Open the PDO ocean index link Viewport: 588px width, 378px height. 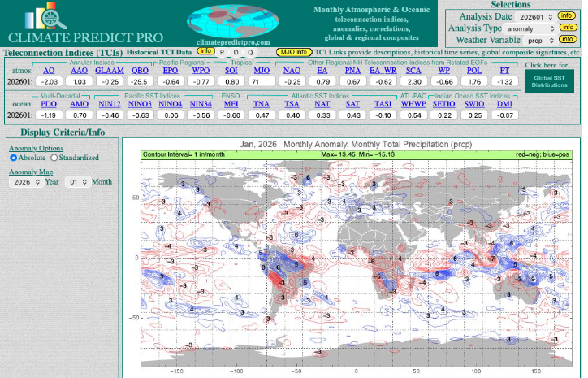pyautogui.click(x=49, y=104)
